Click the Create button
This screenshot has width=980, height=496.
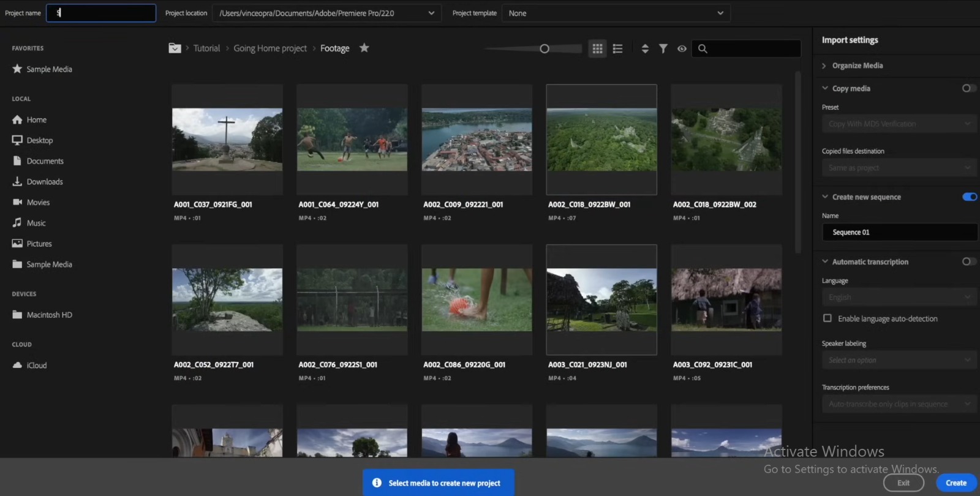coord(956,483)
